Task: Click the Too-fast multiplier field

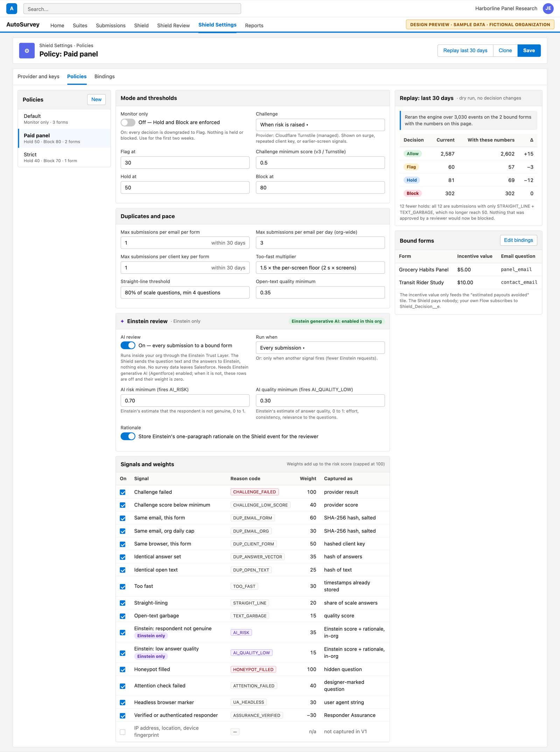Action: click(x=320, y=268)
